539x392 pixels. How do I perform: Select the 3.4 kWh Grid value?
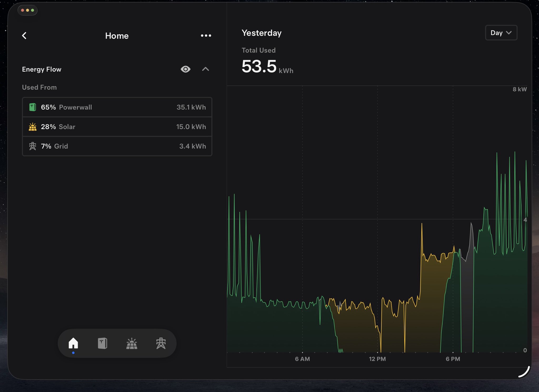click(x=192, y=146)
